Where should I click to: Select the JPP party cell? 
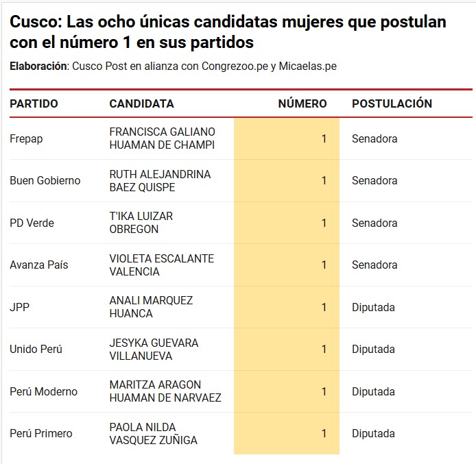tap(19, 307)
